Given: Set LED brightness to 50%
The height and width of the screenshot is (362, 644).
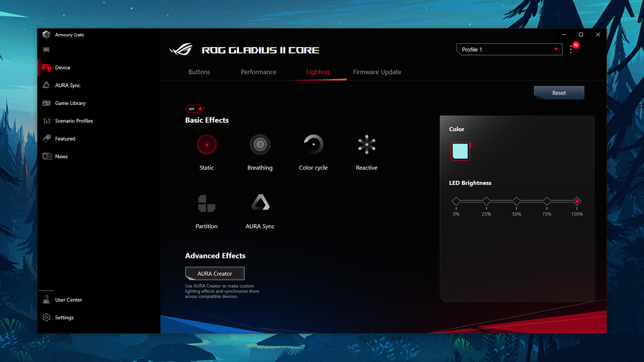Looking at the screenshot, I should click(516, 201).
